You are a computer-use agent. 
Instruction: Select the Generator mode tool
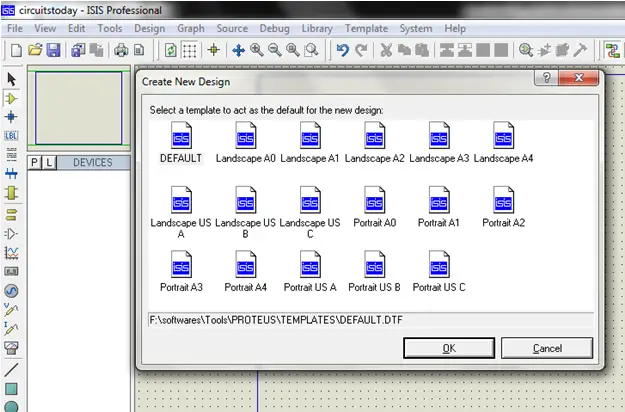(x=11, y=291)
